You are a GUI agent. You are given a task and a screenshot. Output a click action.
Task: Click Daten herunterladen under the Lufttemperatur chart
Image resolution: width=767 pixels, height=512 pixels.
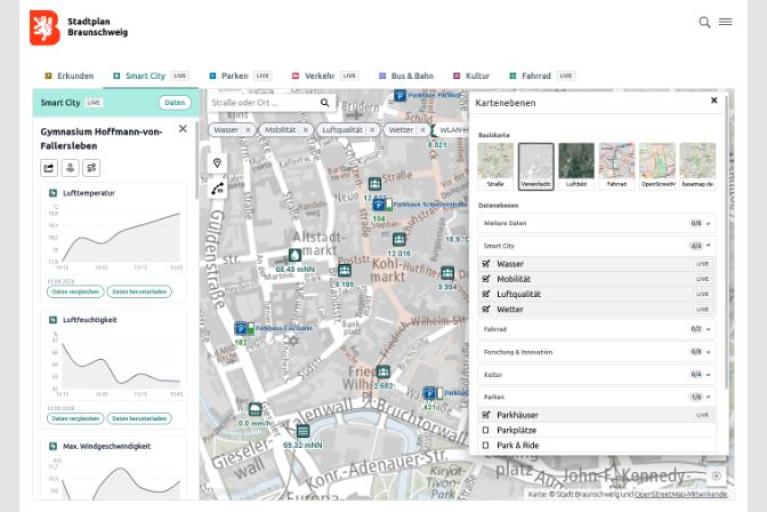coord(139,291)
